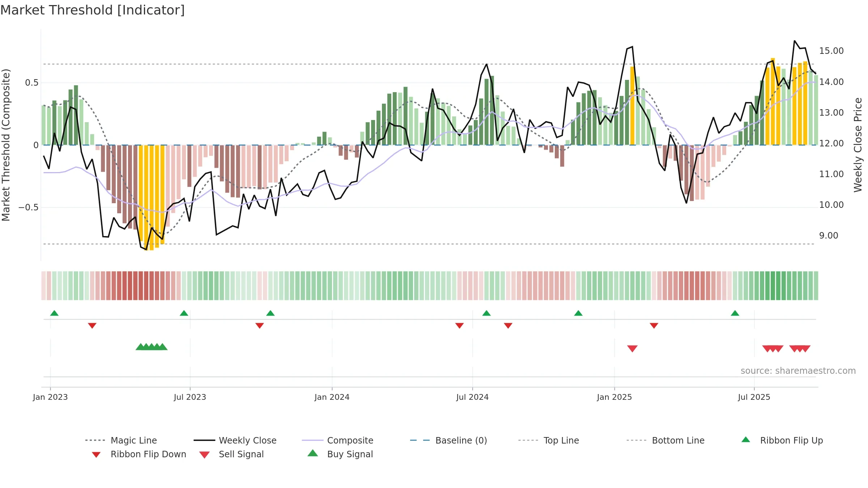868x488 pixels.
Task: Click the red triangle icon beside Sell Signal
Action: (x=204, y=455)
